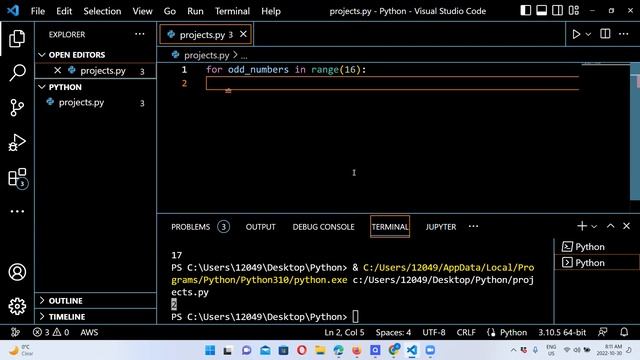Open the Edit menu
Image resolution: width=640 pixels, height=360 pixels.
pos(64,11)
